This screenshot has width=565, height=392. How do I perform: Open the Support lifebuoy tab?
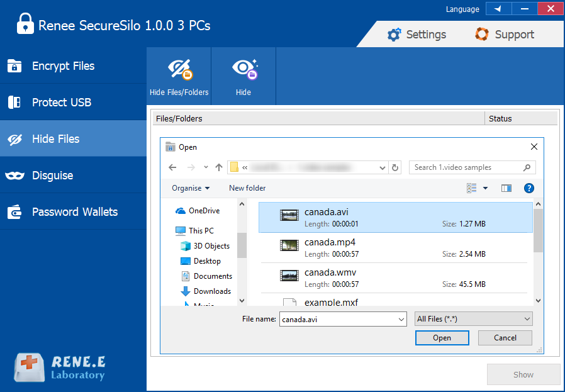point(505,35)
